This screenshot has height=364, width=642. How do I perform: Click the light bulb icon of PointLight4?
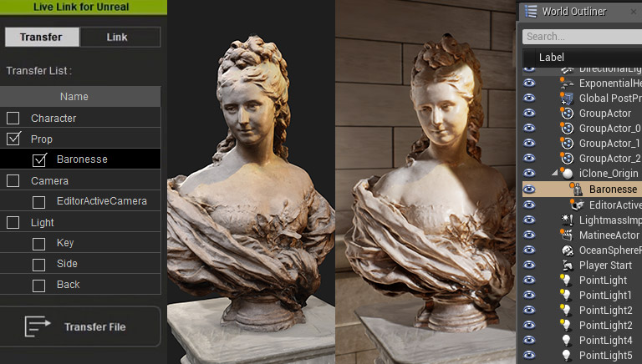[x=566, y=341]
